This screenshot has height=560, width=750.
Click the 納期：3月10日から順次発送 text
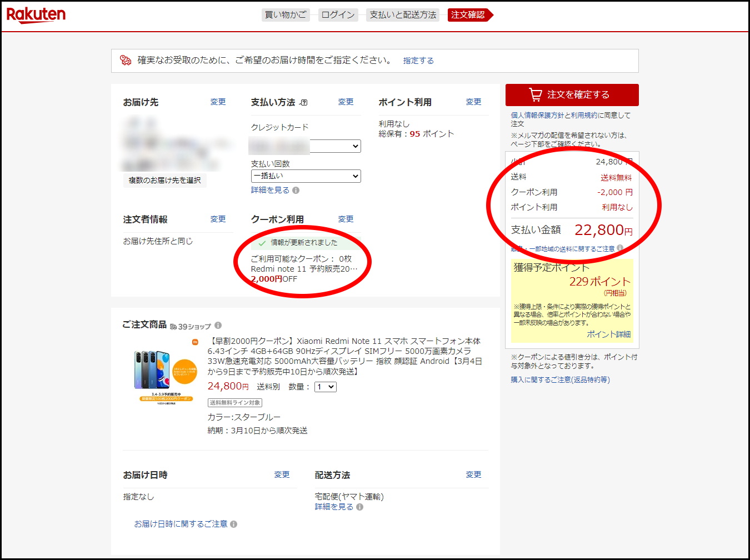[x=257, y=431]
